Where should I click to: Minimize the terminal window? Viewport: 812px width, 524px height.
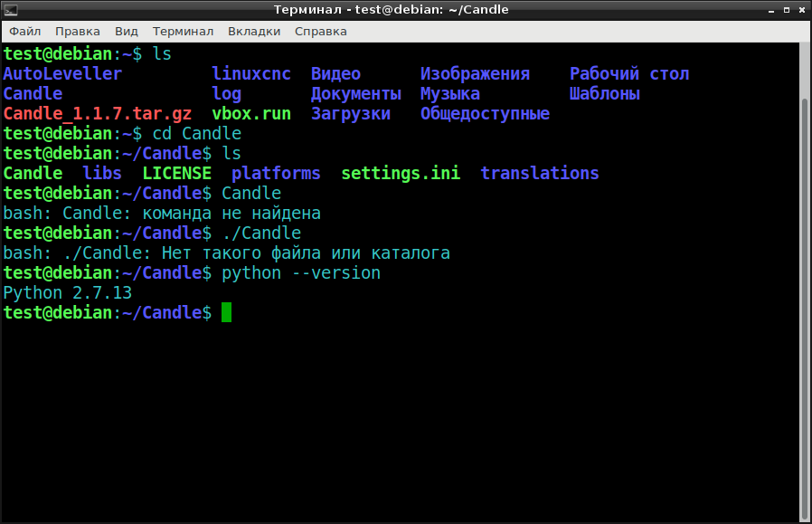[x=771, y=10]
